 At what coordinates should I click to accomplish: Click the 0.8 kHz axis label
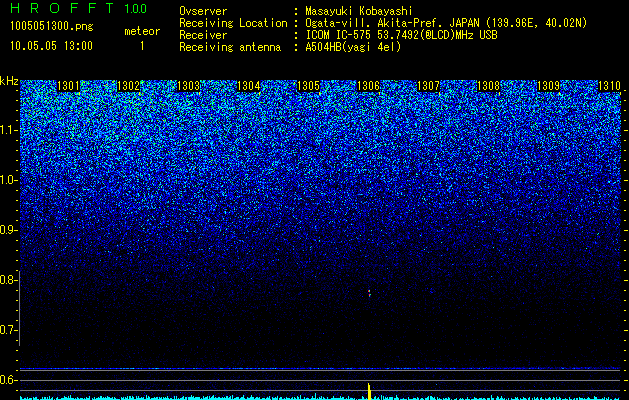pos(9,280)
